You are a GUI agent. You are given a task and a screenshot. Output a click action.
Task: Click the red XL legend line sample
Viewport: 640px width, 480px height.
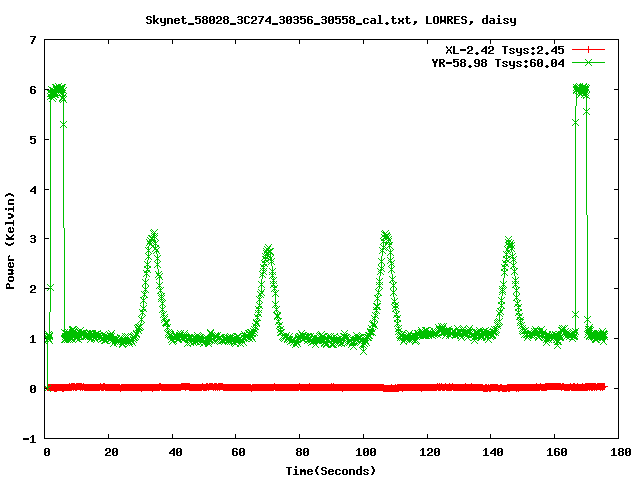(x=588, y=50)
